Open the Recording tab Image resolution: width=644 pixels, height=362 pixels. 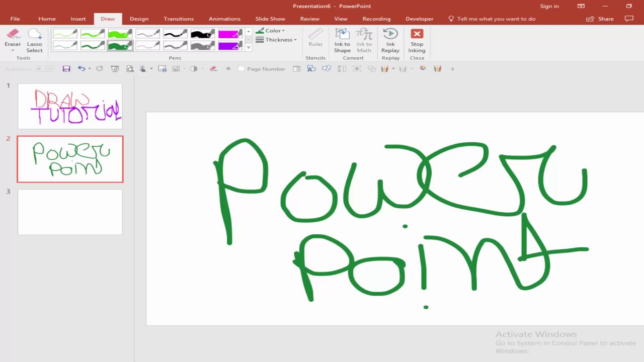point(376,19)
